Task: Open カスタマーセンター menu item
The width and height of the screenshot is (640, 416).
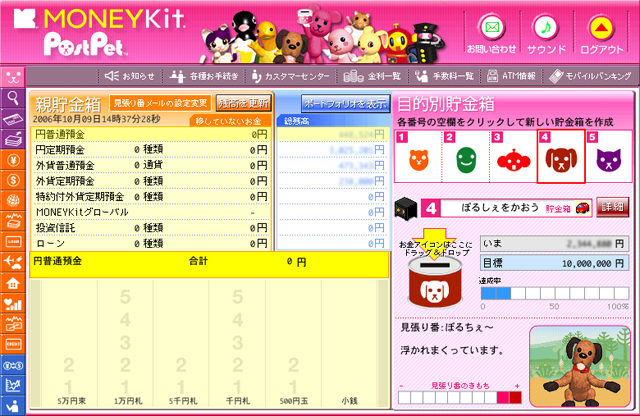Action: click(290, 76)
